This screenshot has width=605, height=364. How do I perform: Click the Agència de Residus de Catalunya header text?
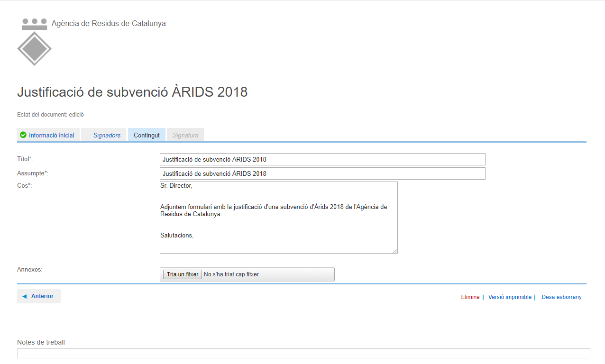tap(109, 23)
